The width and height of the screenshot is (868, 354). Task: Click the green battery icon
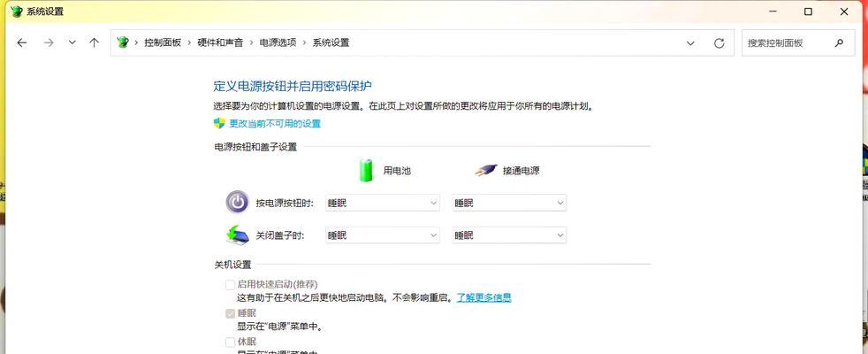pyautogui.click(x=366, y=170)
